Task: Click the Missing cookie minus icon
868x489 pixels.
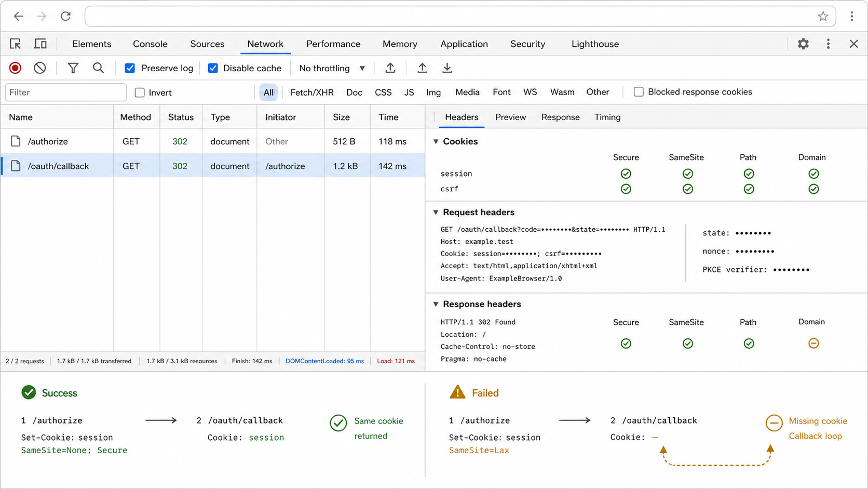Action: click(x=774, y=423)
